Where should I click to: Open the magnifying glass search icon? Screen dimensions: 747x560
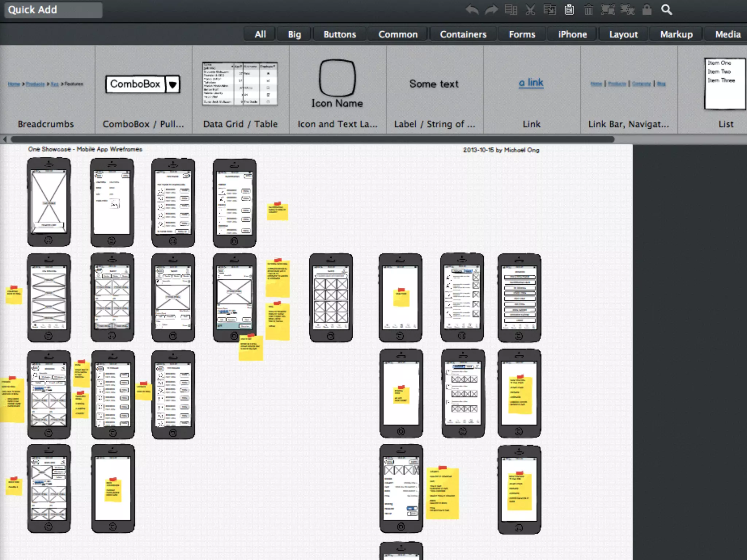coord(666,10)
